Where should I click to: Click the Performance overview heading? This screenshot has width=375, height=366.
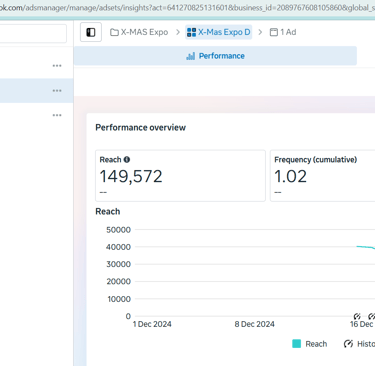(141, 128)
